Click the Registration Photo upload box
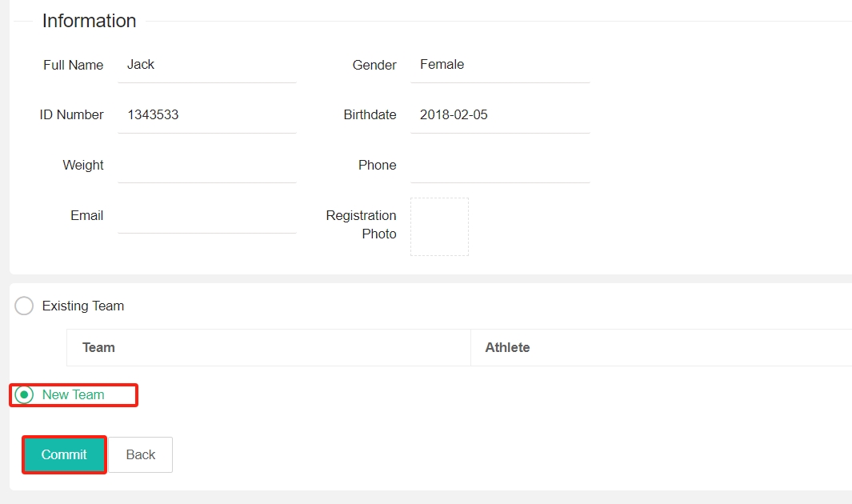This screenshot has height=504, width=852. coord(439,226)
